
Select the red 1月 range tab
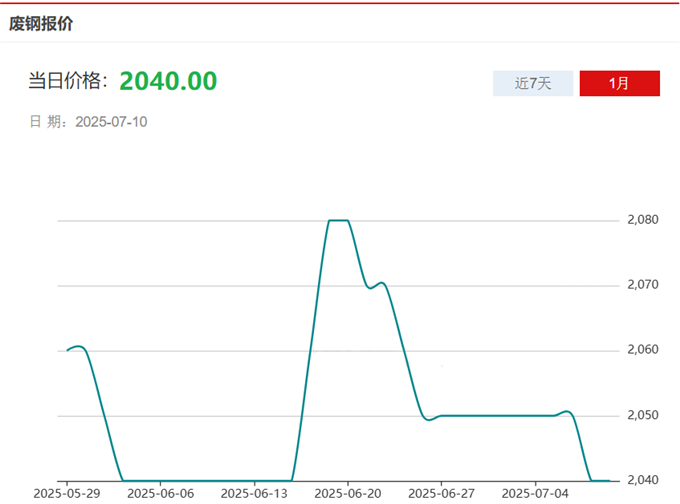coord(619,83)
